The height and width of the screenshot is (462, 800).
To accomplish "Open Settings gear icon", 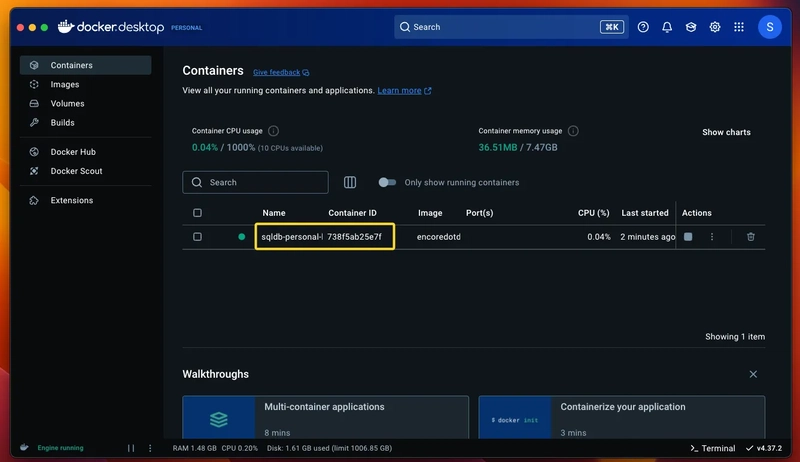I will (715, 27).
